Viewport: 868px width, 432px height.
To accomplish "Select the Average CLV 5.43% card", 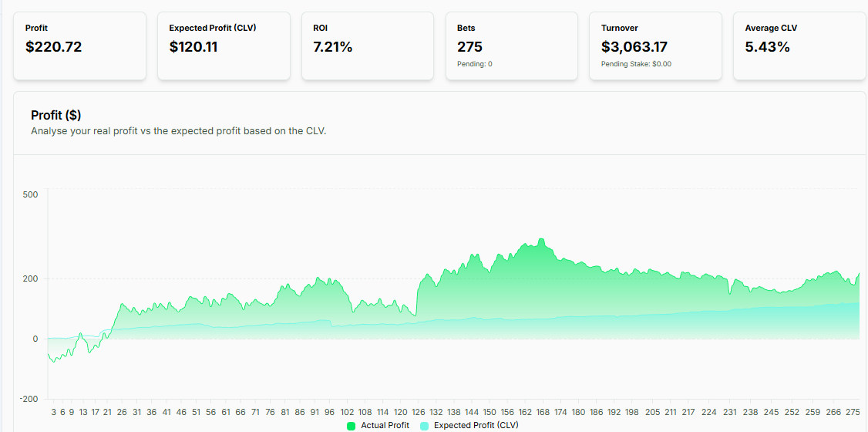I will [799, 46].
